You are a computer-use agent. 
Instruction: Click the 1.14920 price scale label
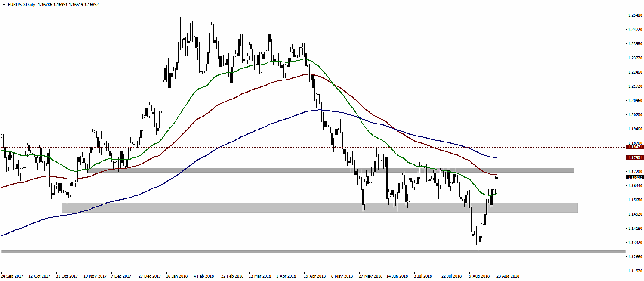click(x=635, y=214)
